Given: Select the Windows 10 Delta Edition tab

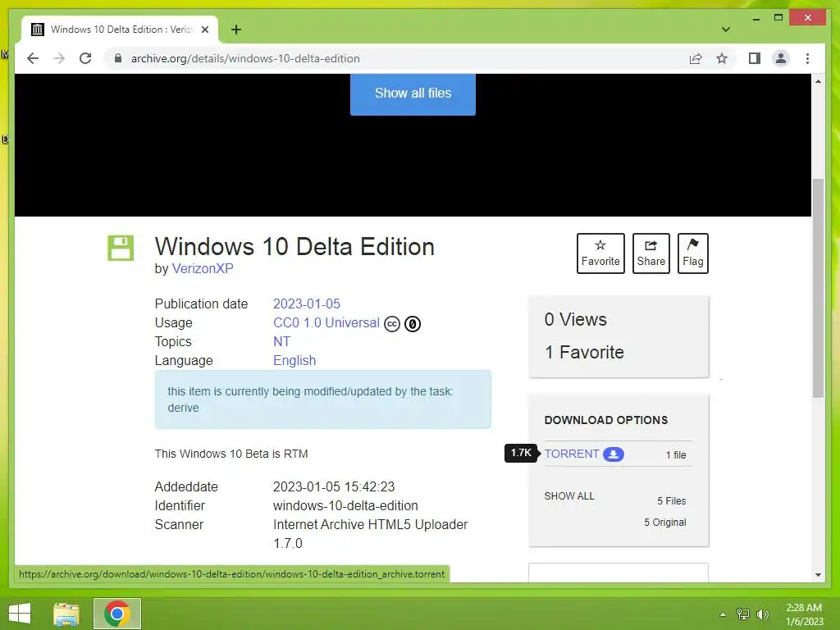Looking at the screenshot, I should pyautogui.click(x=120, y=30).
